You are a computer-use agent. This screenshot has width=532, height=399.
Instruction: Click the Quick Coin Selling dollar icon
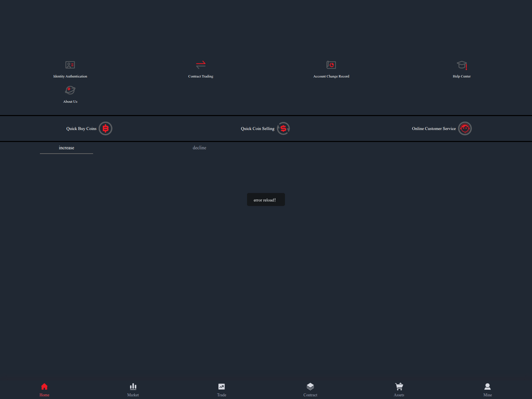pyautogui.click(x=283, y=128)
